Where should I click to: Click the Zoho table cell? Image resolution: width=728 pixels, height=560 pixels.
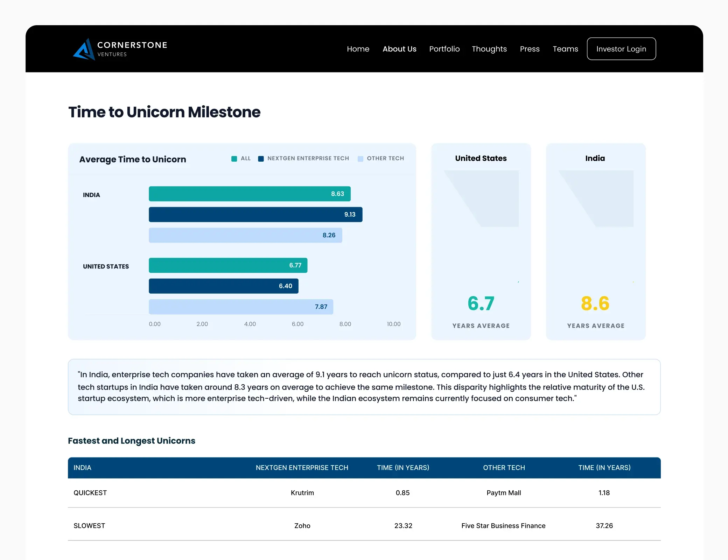pyautogui.click(x=302, y=526)
